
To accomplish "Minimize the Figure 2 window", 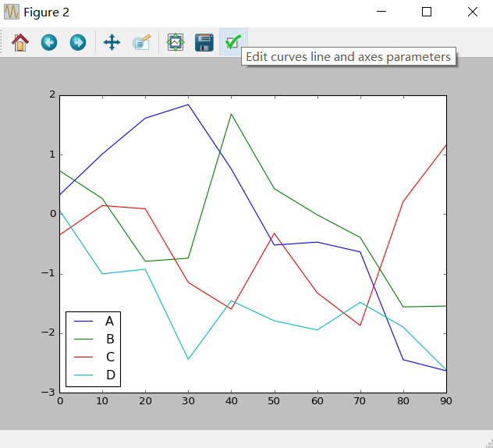I will (381, 12).
